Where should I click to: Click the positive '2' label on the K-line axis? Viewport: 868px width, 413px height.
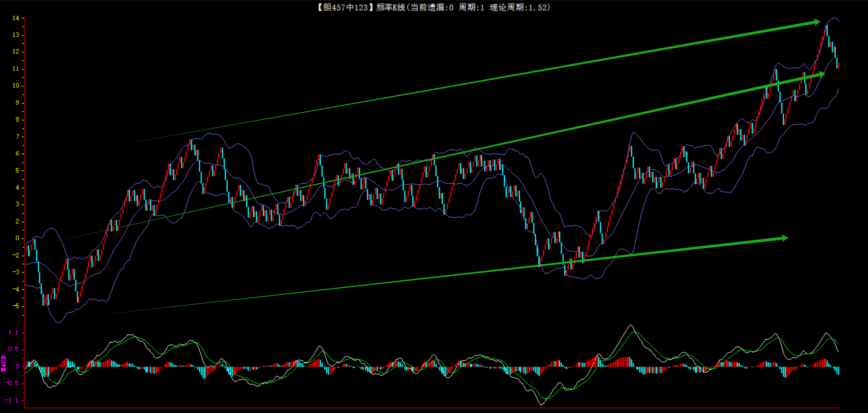[x=17, y=221]
